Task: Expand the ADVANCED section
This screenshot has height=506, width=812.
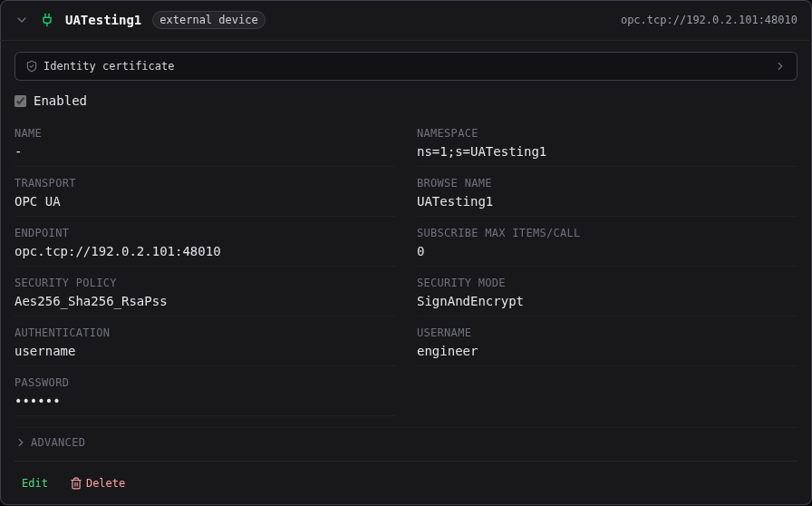Action: (51, 443)
